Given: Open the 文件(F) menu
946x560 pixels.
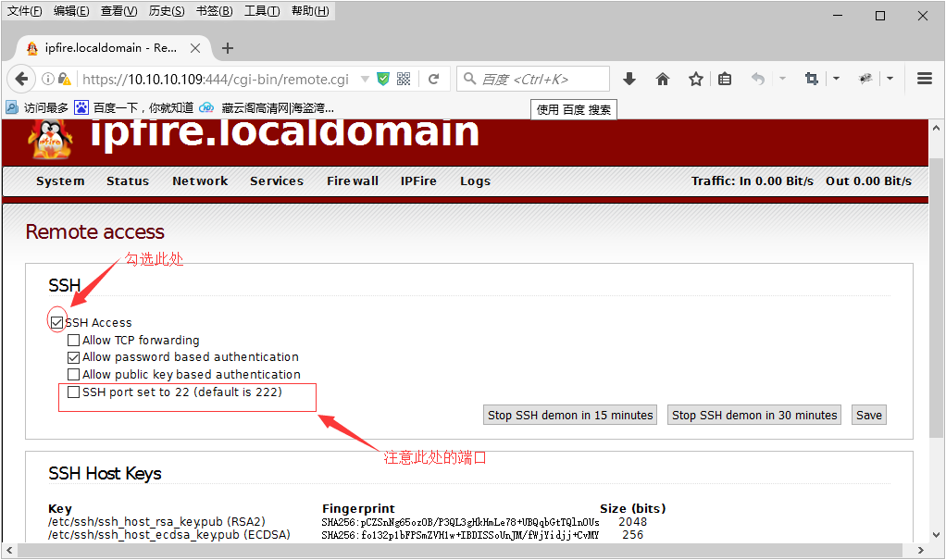Looking at the screenshot, I should [x=25, y=11].
